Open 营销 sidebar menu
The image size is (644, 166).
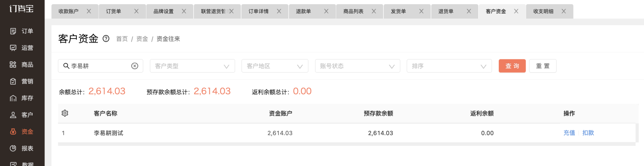point(22,81)
